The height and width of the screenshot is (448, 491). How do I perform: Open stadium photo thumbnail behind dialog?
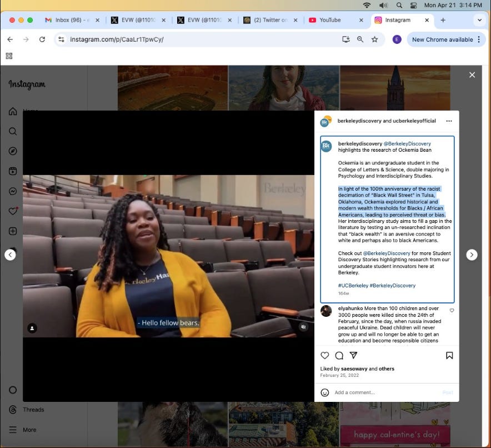(x=173, y=88)
